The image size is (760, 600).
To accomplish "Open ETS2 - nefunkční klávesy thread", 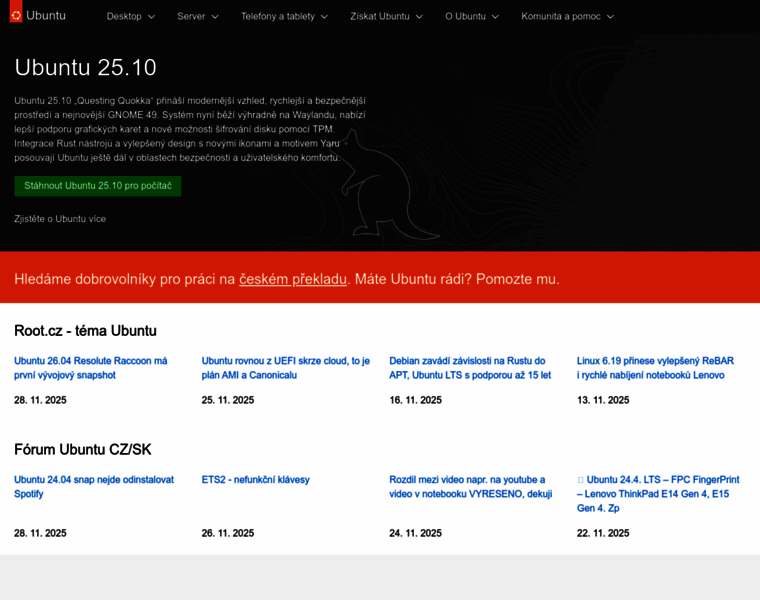I will pos(255,480).
